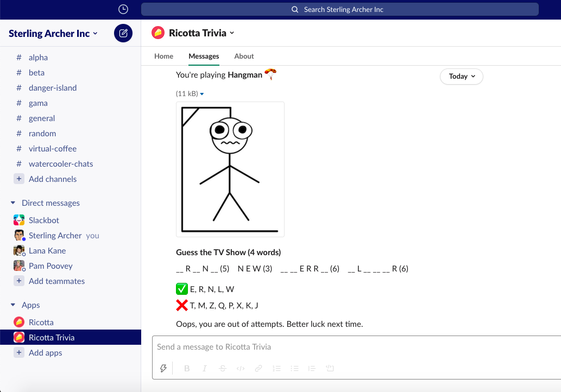Screen dimensions: 561x392
Task: Click Add channels in the sidebar
Action: pos(52,179)
